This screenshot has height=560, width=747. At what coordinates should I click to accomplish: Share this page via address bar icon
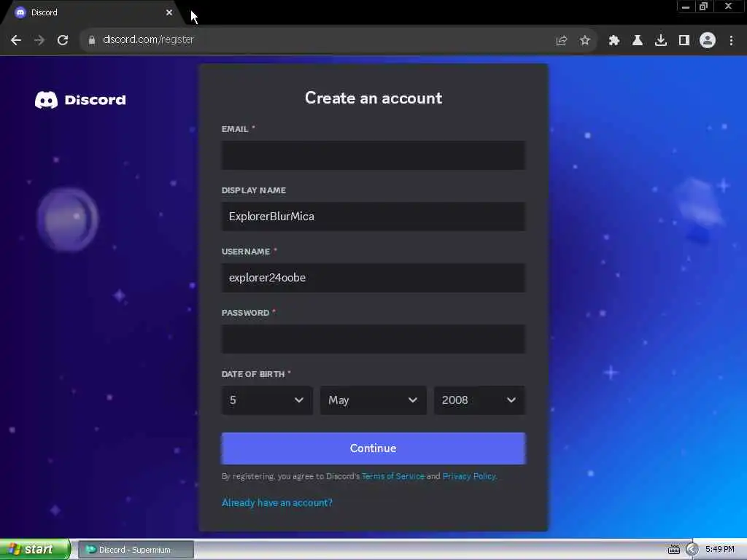point(561,41)
